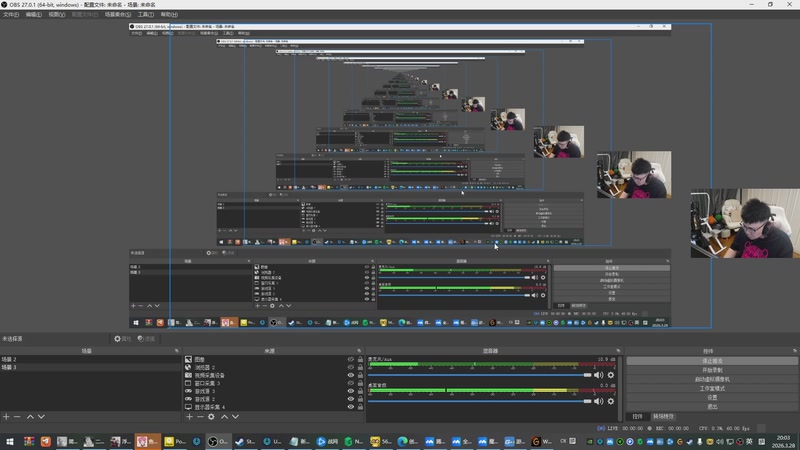Toggle the lock on the 显示器采集 4 source
The width and height of the screenshot is (800, 450).
tap(360, 407)
